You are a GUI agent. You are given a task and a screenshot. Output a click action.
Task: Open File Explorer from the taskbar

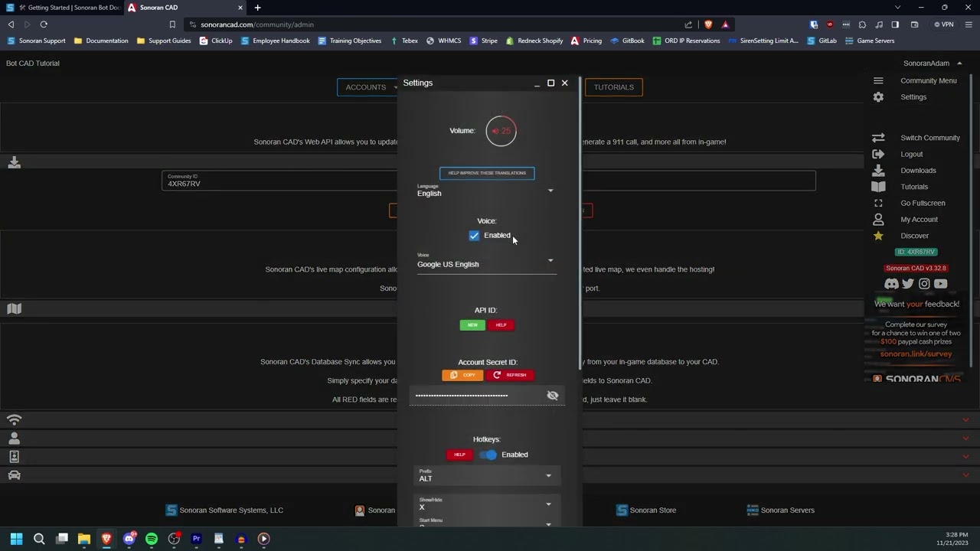84,539
